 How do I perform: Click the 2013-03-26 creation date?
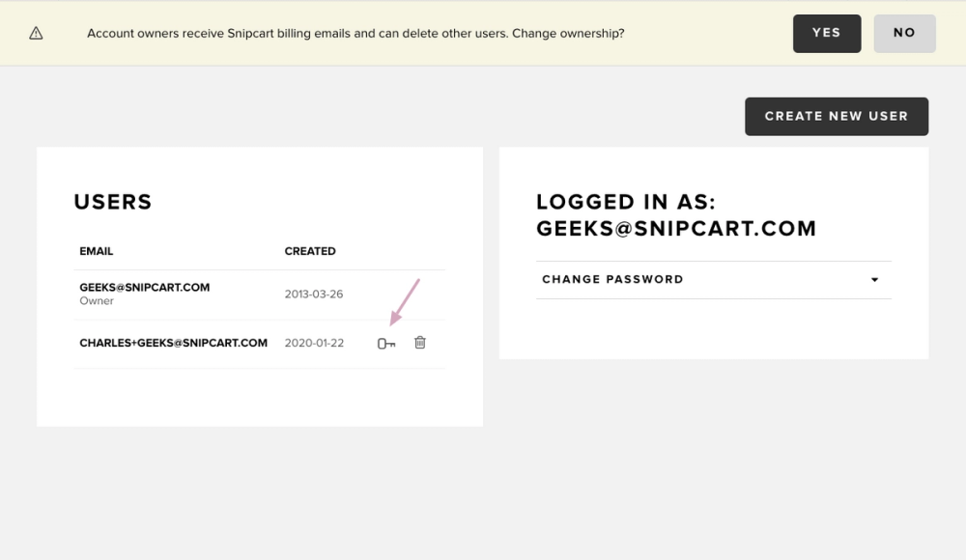click(x=314, y=294)
